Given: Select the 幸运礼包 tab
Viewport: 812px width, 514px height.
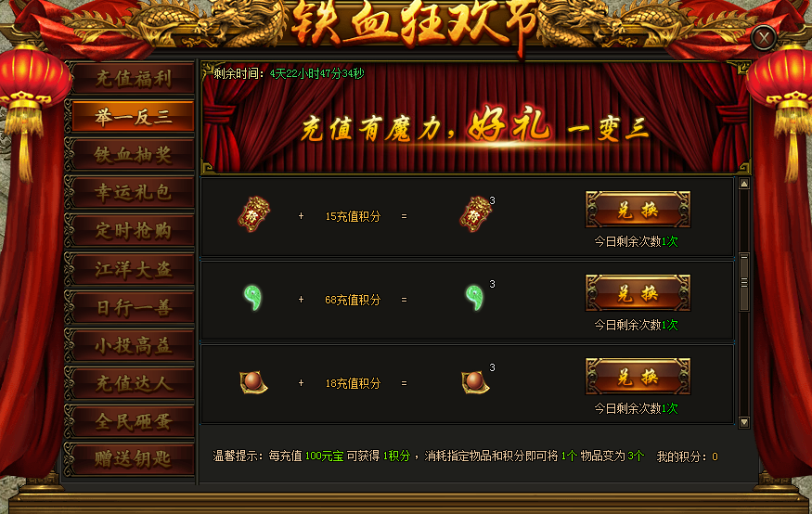Looking at the screenshot, I should (x=133, y=193).
